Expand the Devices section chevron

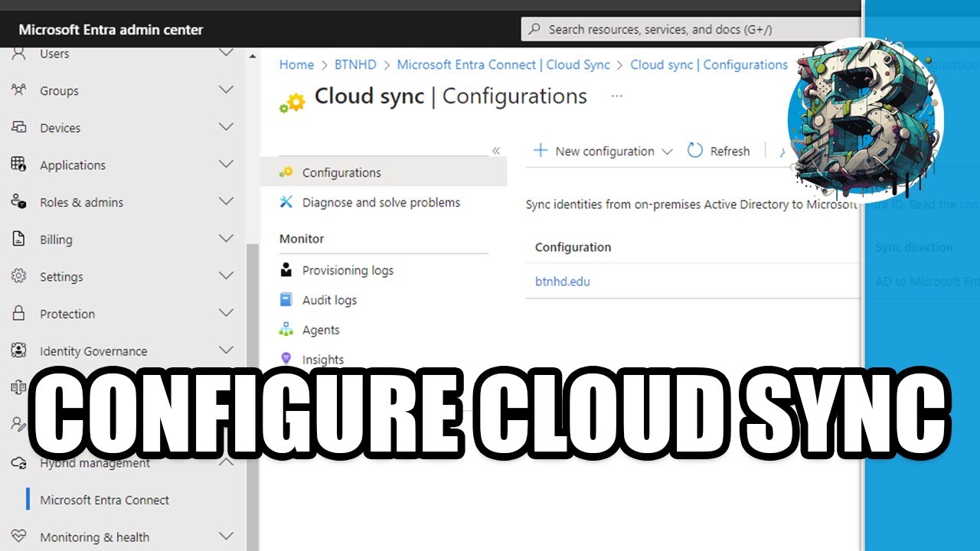tap(226, 127)
